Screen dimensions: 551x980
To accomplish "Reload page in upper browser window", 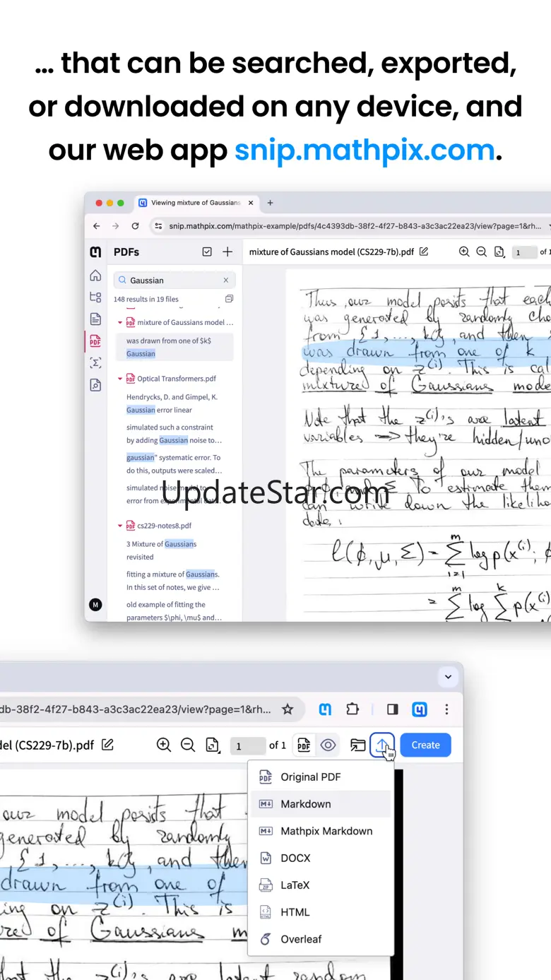I will pyautogui.click(x=135, y=226).
